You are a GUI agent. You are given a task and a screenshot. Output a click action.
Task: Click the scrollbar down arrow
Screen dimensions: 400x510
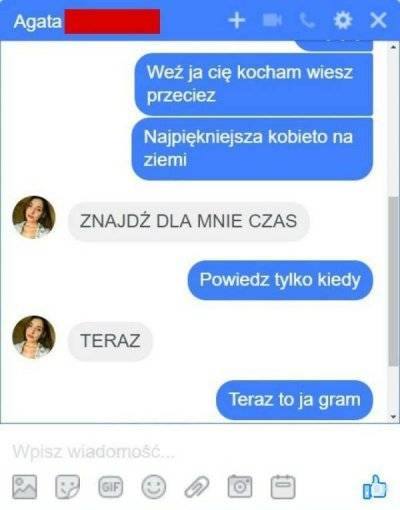coord(393,417)
